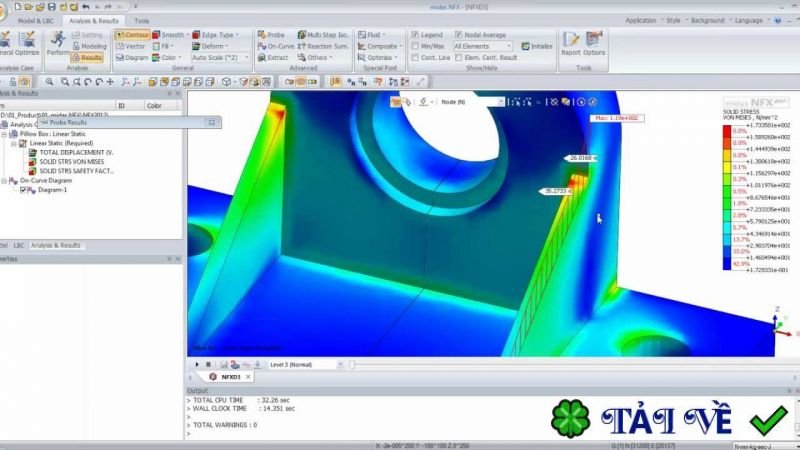Click the isometric cube view icon
Screen dimensions: 800x450
click(x=226, y=82)
